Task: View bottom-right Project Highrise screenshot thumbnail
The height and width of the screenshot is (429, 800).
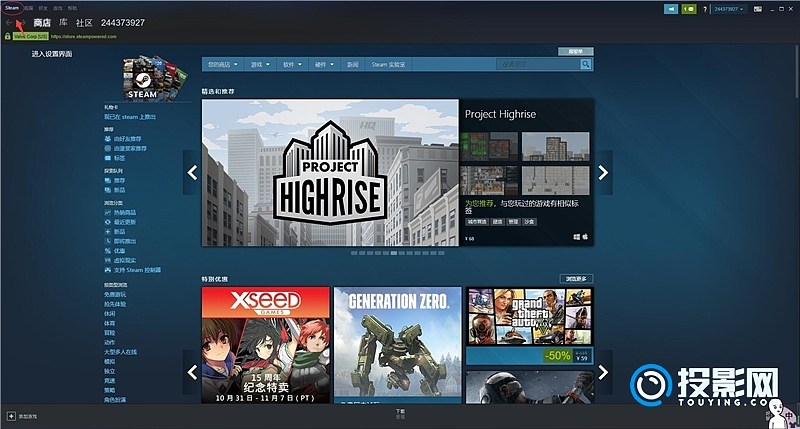Action: click(x=556, y=180)
